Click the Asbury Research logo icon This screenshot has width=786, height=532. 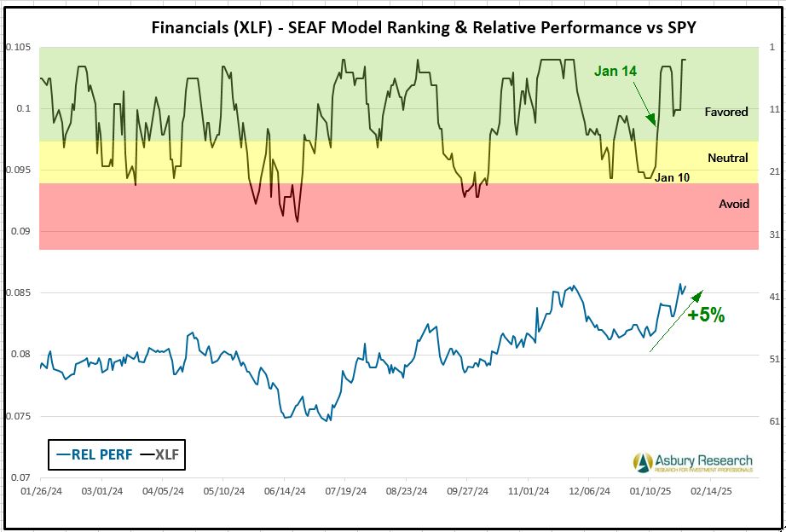pos(644,461)
